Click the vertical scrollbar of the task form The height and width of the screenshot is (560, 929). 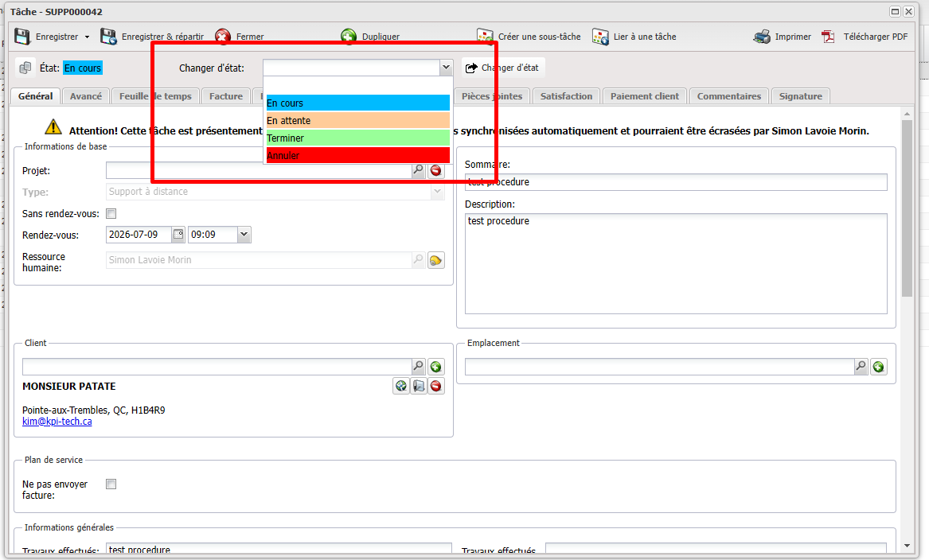coord(907,208)
